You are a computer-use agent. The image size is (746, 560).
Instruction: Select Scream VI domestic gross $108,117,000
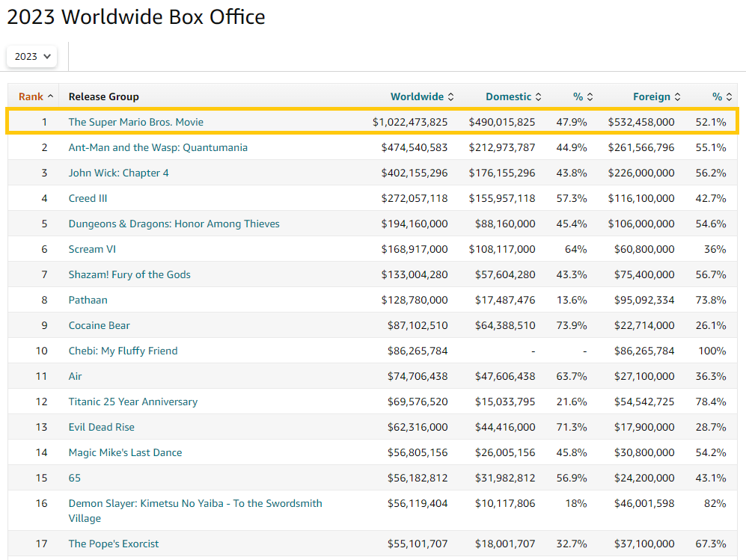coord(502,249)
